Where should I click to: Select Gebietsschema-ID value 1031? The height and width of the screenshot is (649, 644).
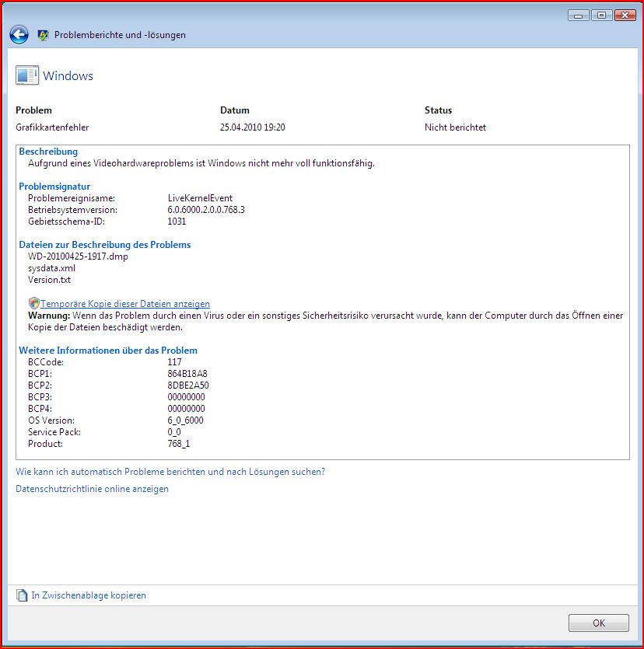pyautogui.click(x=177, y=222)
